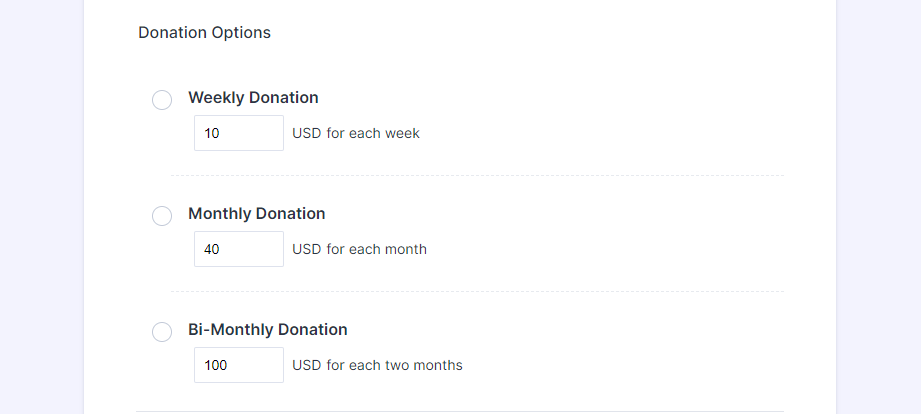
Task: Click the dashed divider below Monthly Donation
Action: point(477,292)
